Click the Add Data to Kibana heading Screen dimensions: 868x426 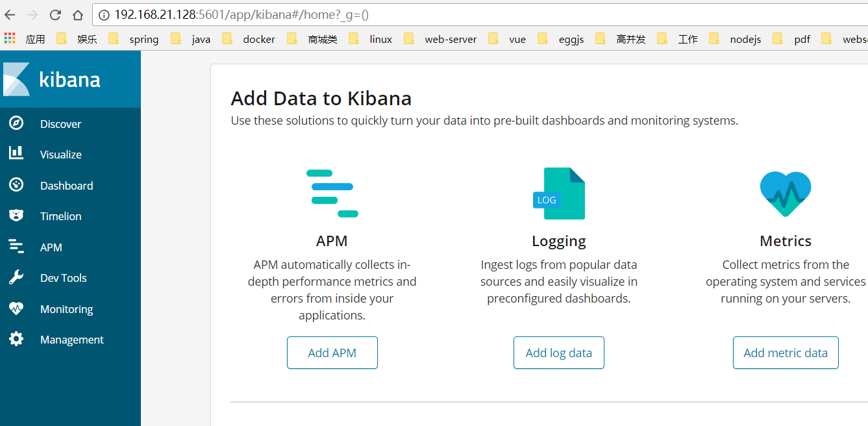click(x=321, y=98)
